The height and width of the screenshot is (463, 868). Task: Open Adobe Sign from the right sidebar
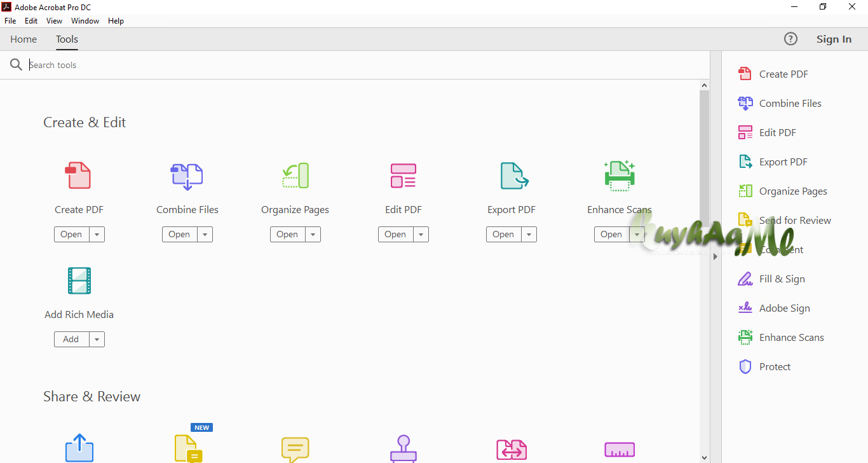(x=774, y=308)
